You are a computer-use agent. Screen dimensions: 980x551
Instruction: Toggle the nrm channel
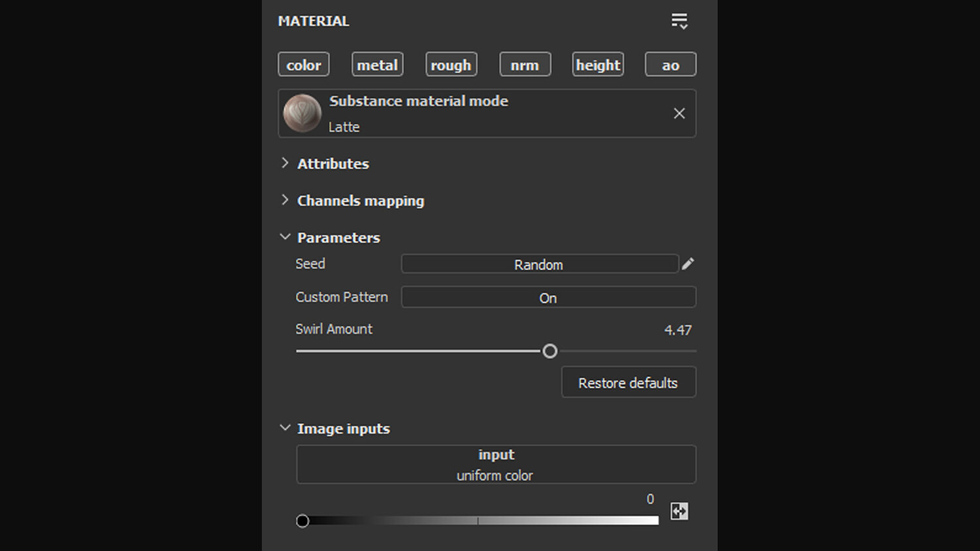(x=525, y=65)
